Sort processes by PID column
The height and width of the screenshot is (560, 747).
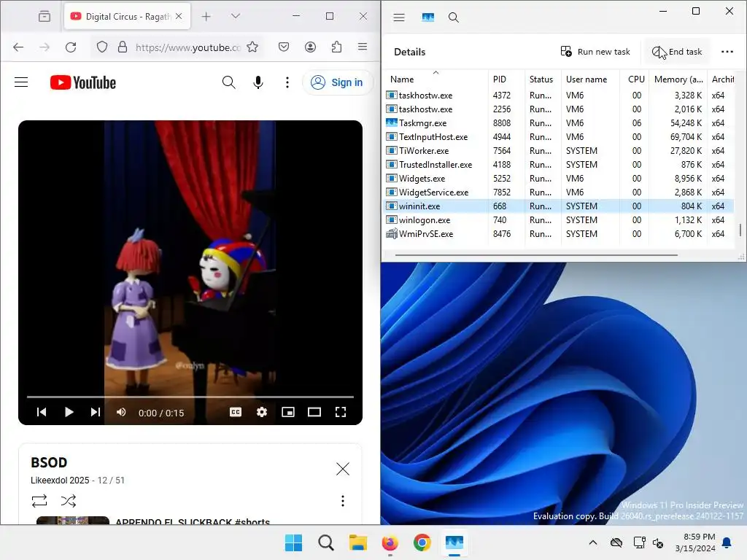(x=506, y=79)
